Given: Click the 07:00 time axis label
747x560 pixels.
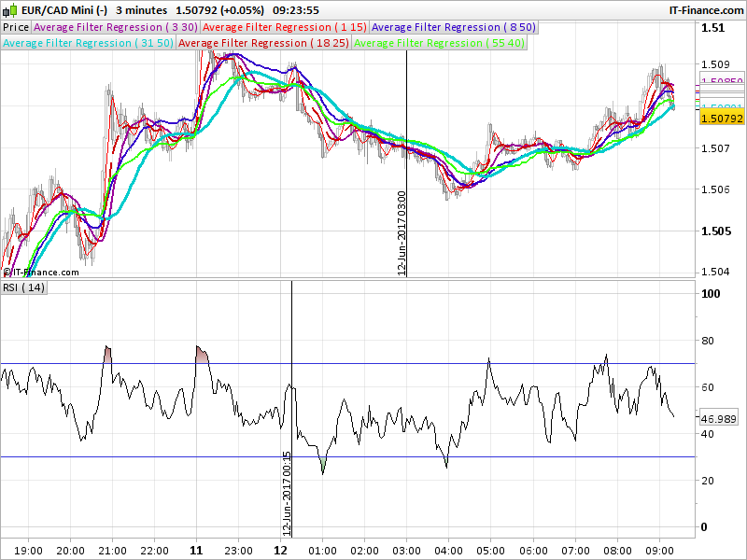Looking at the screenshot, I should (x=575, y=551).
